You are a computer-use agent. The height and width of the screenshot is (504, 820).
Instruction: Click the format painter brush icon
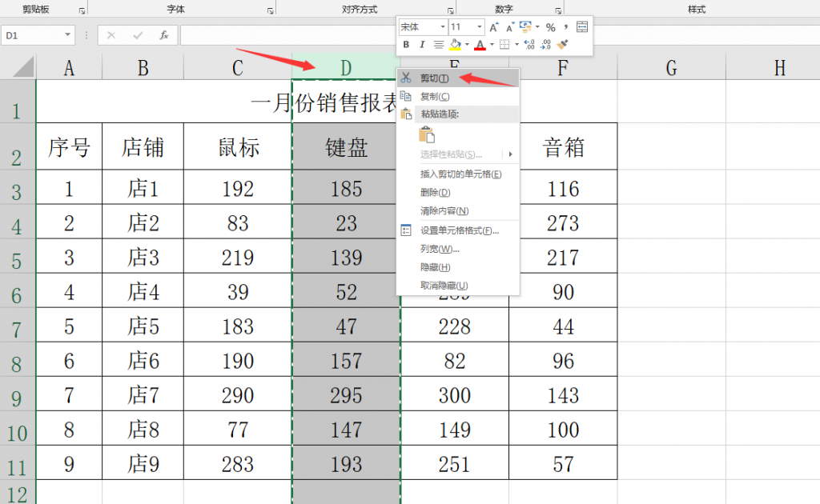click(x=562, y=45)
